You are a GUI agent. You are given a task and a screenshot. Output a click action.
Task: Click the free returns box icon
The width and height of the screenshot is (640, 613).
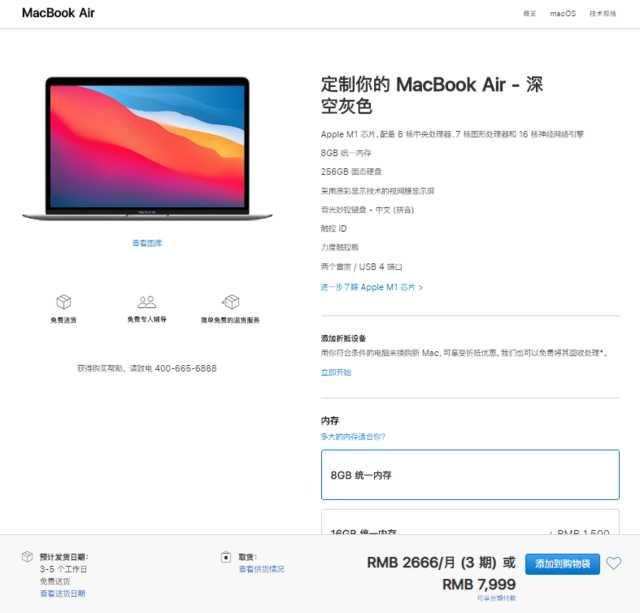pos(231,302)
